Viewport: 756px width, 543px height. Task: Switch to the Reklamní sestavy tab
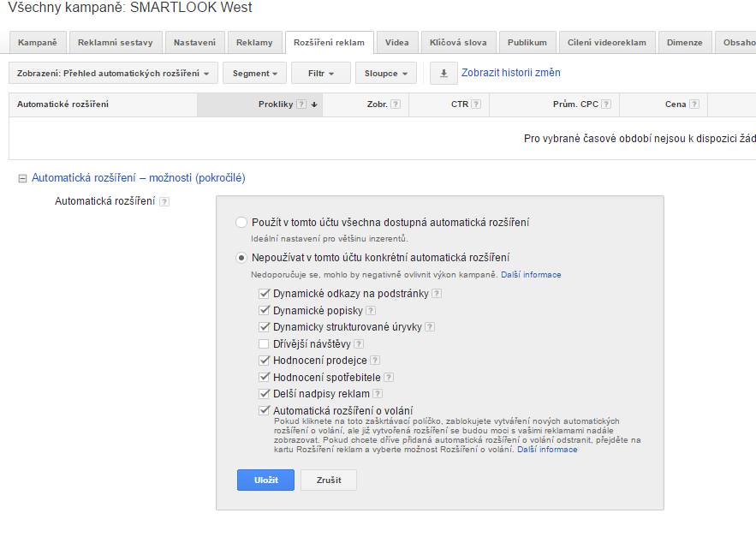pyautogui.click(x=116, y=43)
